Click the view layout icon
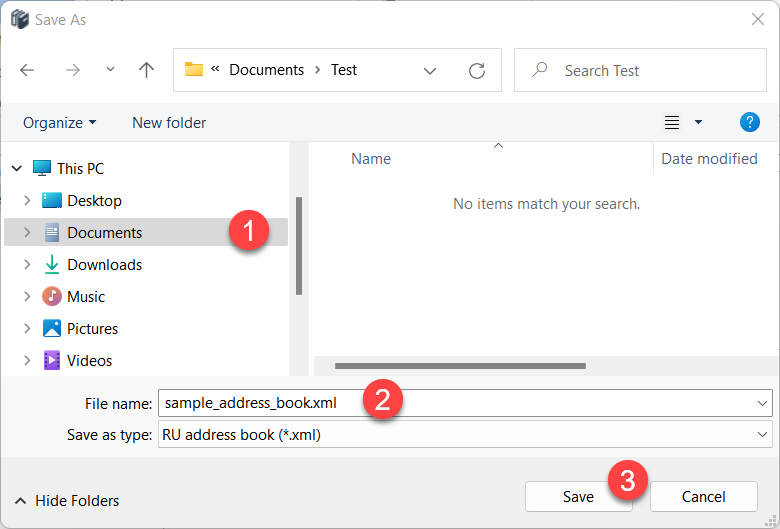The width and height of the screenshot is (780, 529). (672, 122)
